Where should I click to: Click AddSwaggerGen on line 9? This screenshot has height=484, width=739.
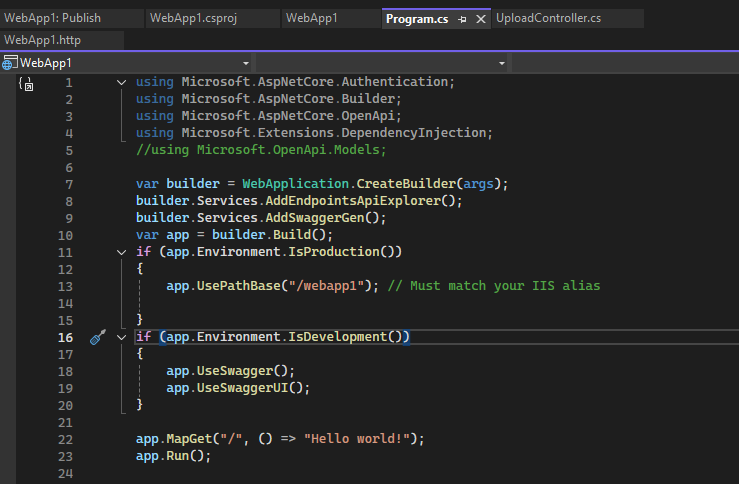coord(315,218)
